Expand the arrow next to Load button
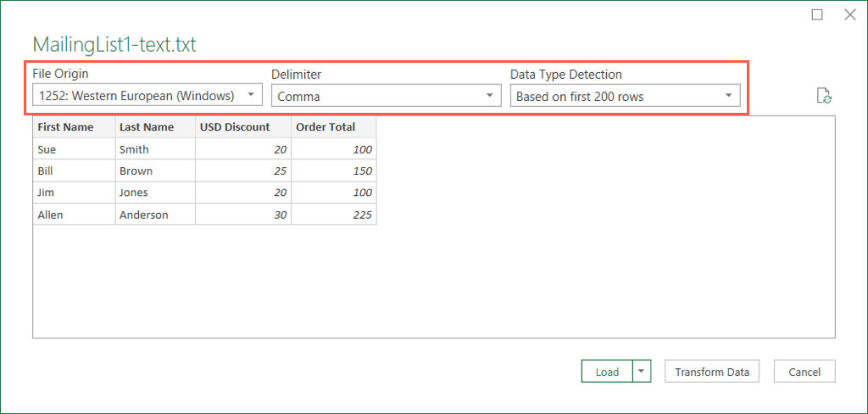868x414 pixels. (x=641, y=372)
